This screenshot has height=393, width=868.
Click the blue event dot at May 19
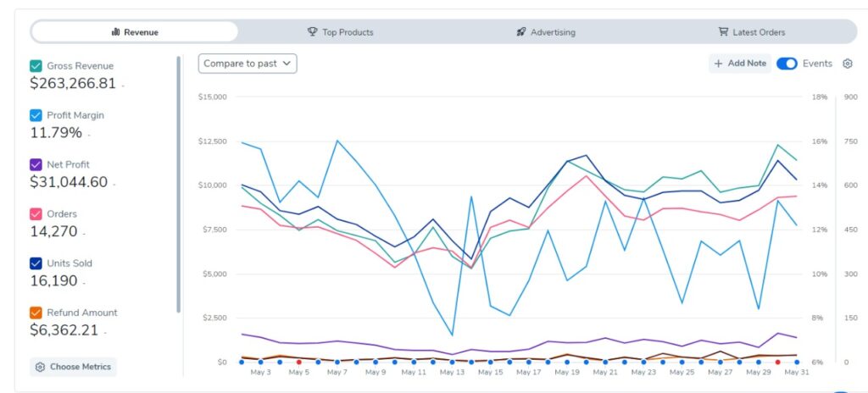[x=567, y=362]
